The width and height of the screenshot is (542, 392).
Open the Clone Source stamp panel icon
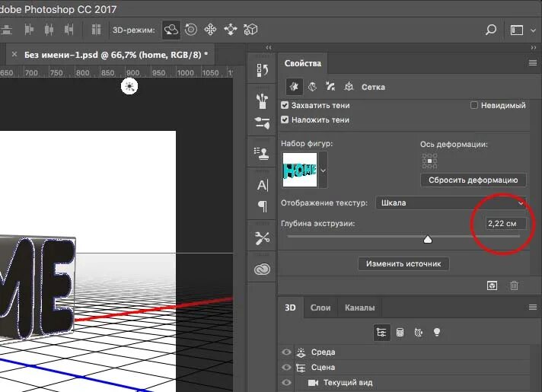point(262,153)
